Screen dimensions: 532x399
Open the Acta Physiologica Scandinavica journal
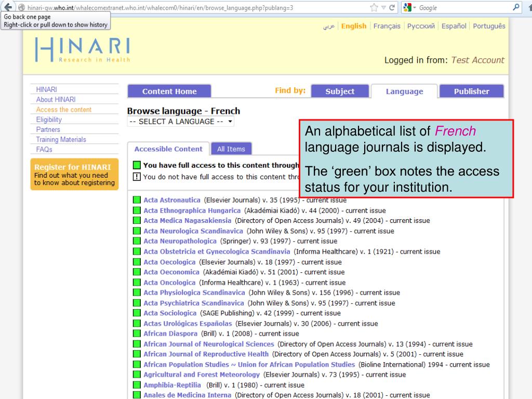[194, 293]
